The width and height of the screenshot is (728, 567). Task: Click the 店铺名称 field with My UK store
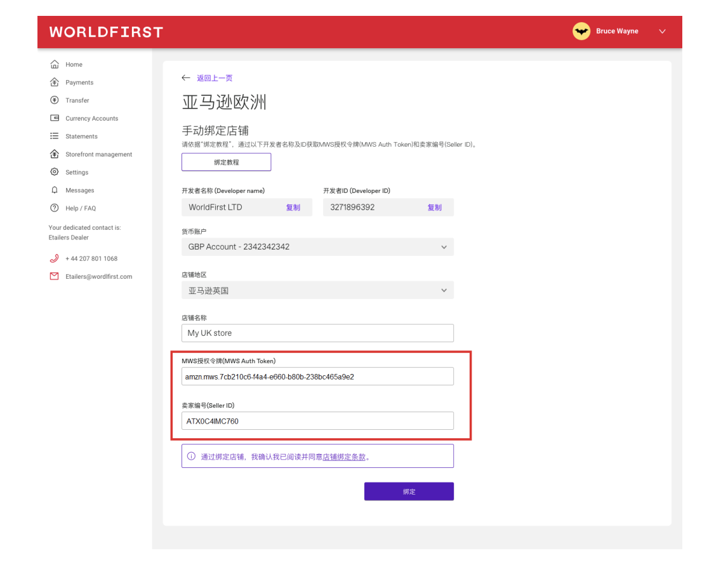[317, 333]
